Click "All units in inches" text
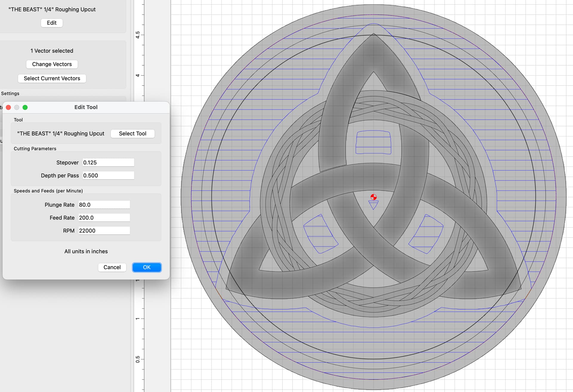 (x=86, y=251)
